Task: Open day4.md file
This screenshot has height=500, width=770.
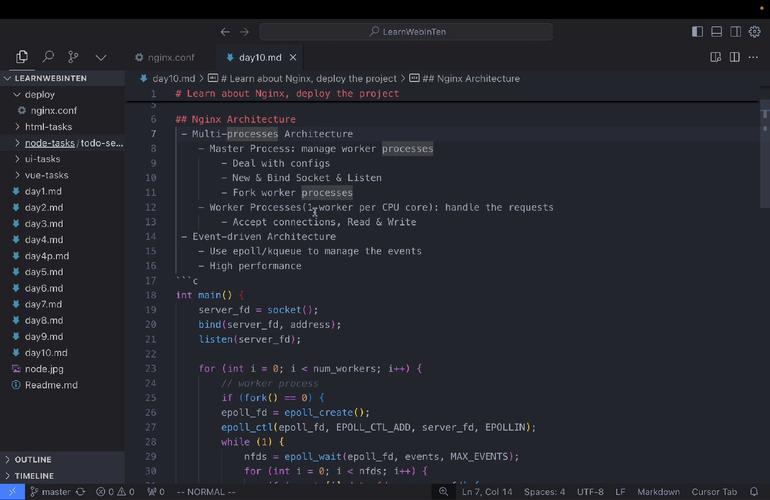Action: 62,240
